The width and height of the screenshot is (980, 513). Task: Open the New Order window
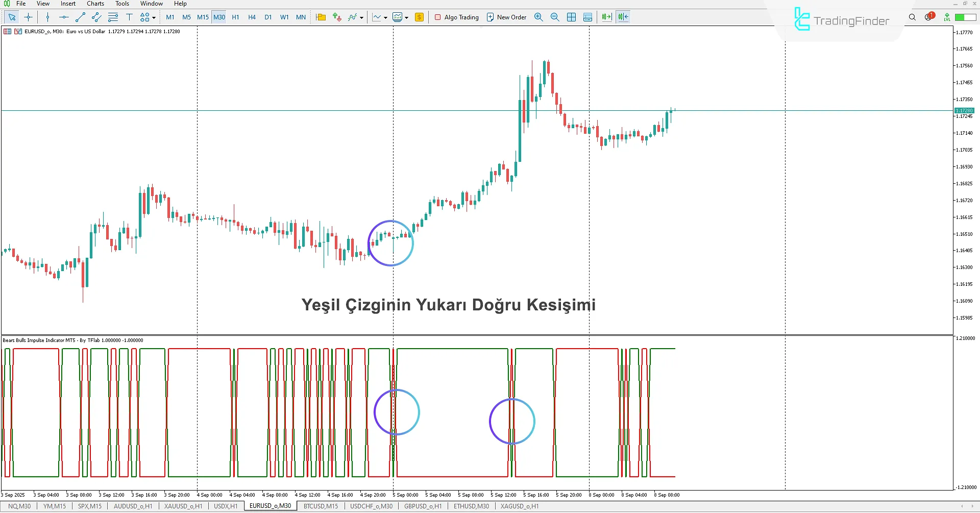pyautogui.click(x=506, y=17)
